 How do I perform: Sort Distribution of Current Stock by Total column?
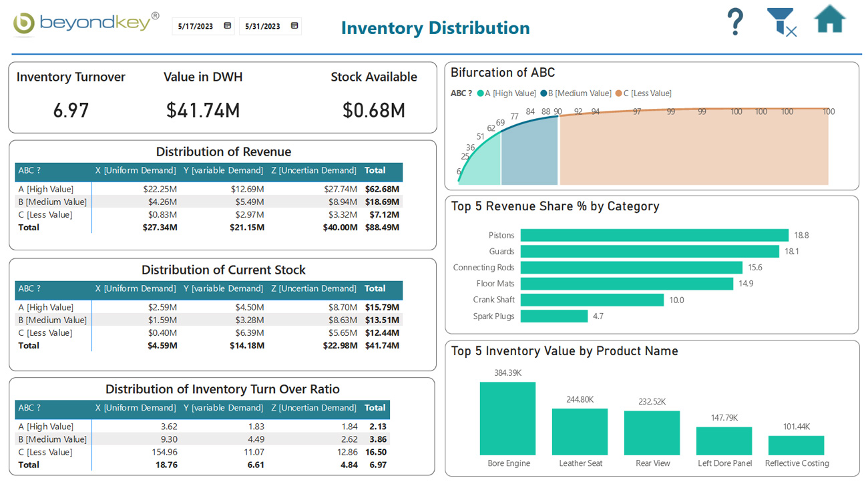point(375,288)
